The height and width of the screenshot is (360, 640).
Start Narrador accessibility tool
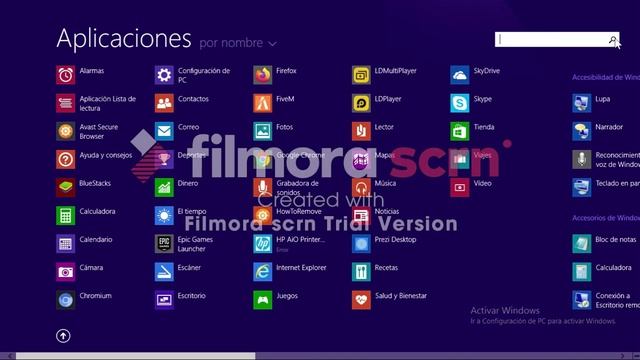click(x=582, y=131)
